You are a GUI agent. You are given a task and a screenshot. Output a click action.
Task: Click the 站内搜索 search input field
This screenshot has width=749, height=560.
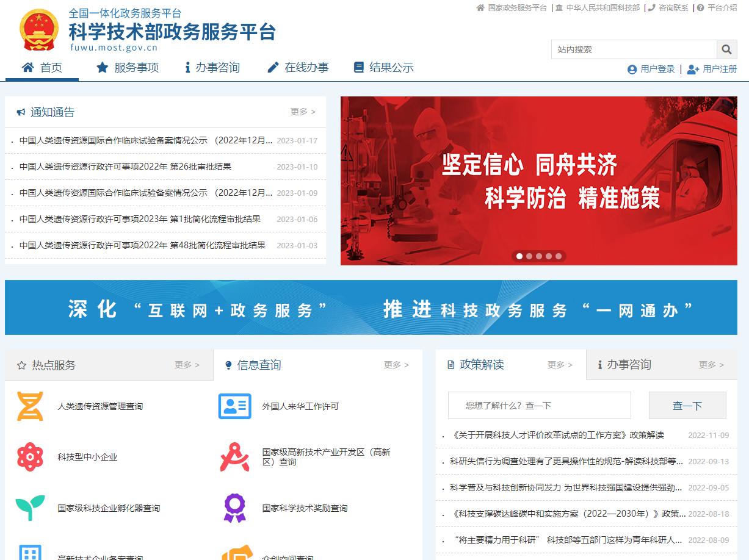coord(634,49)
